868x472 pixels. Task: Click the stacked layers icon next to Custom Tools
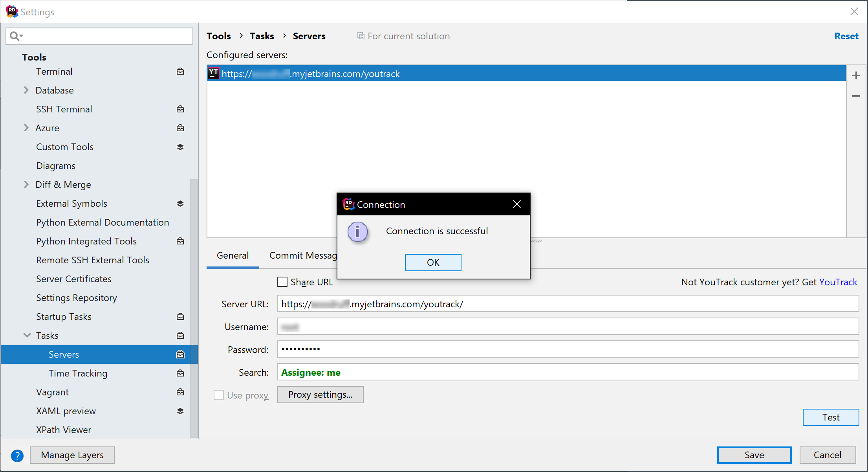[180, 147]
